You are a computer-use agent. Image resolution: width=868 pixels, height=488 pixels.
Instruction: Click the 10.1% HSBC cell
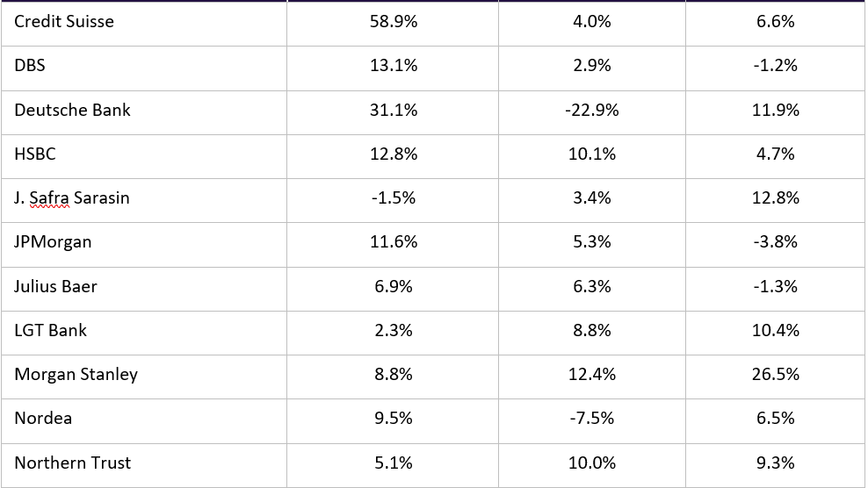click(591, 154)
